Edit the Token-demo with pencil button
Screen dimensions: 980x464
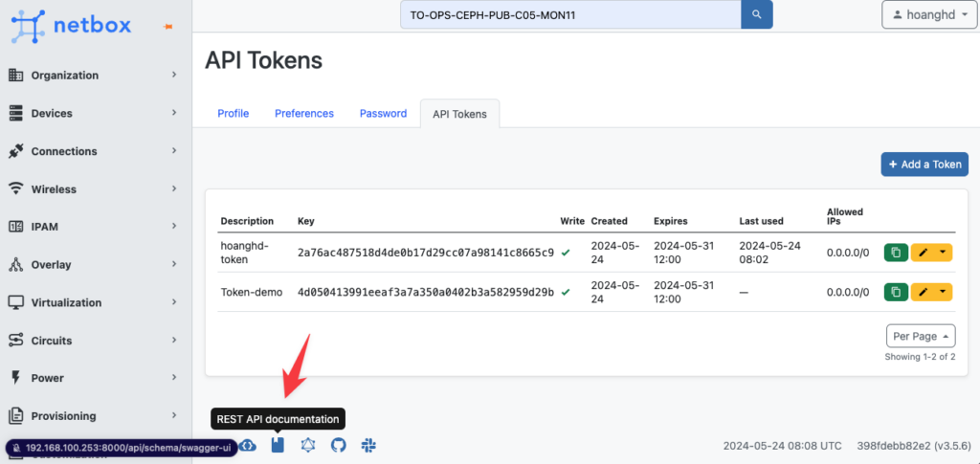click(924, 292)
